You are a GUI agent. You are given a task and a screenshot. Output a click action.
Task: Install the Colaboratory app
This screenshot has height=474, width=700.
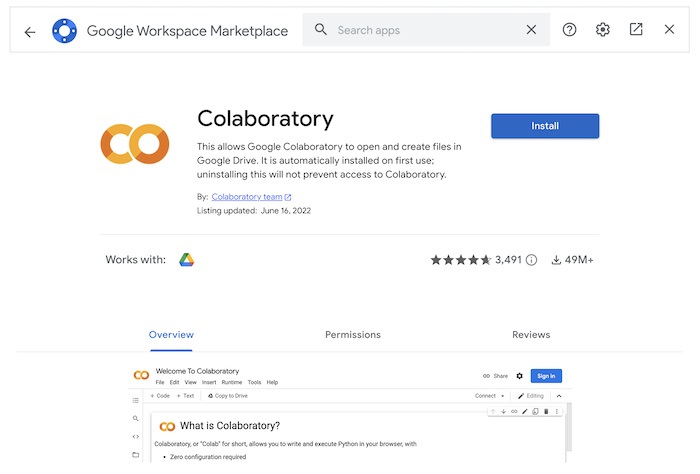pyautogui.click(x=545, y=126)
